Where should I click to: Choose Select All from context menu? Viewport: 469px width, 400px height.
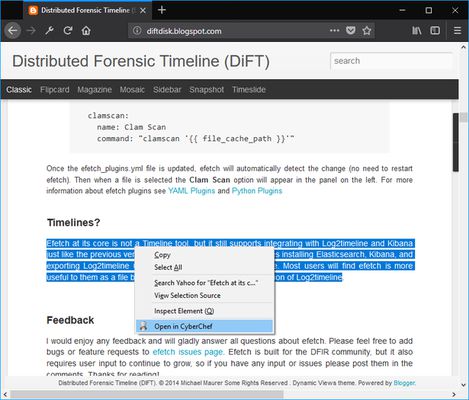204,267
